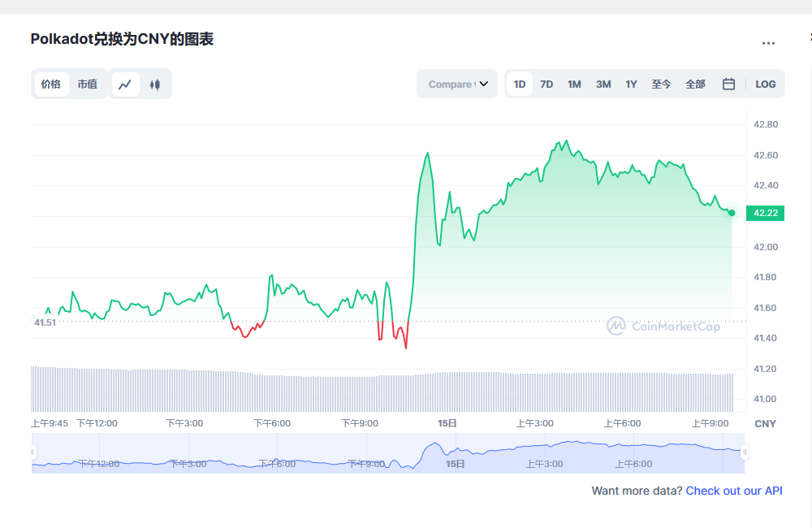Viewport: 812px width, 528px height.
Task: Click the 41.51 opening price label
Action: click(45, 322)
